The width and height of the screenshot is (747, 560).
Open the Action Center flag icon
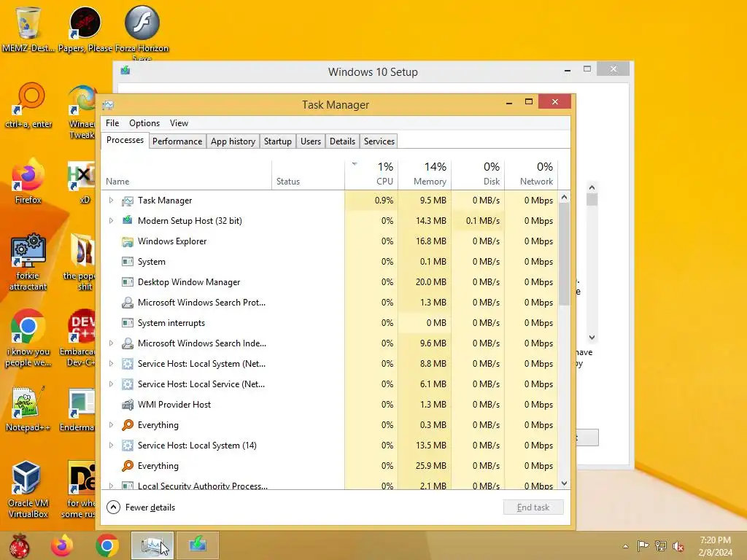[x=643, y=545]
